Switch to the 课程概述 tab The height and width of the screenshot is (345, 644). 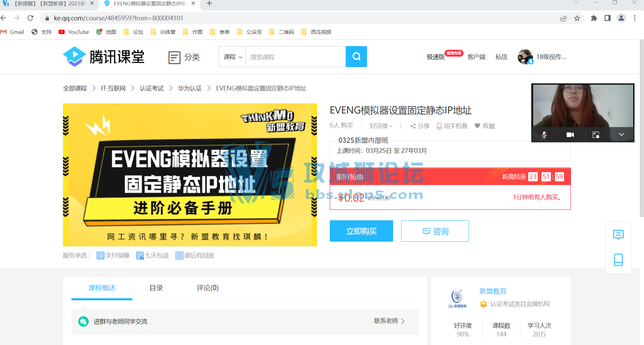pos(102,288)
